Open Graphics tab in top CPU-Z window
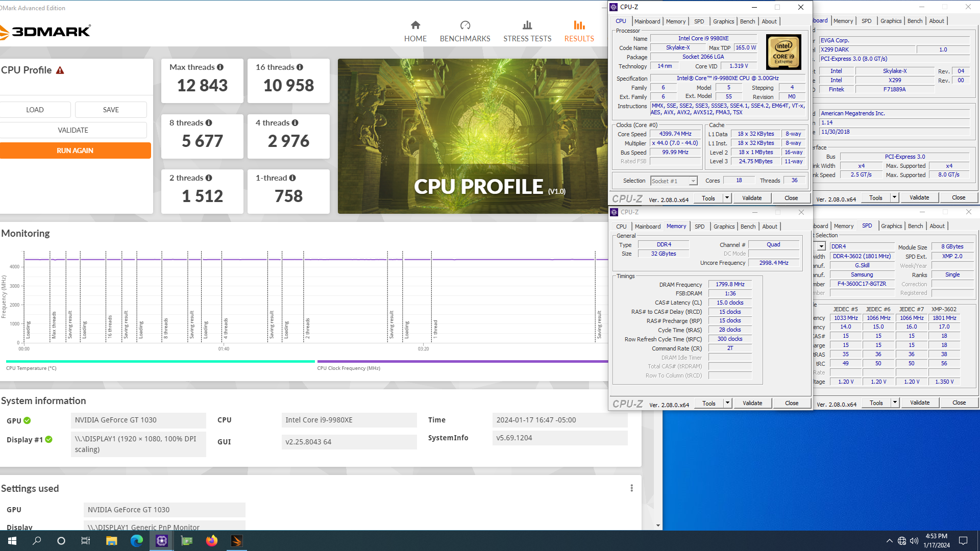980x551 pixels. (723, 21)
